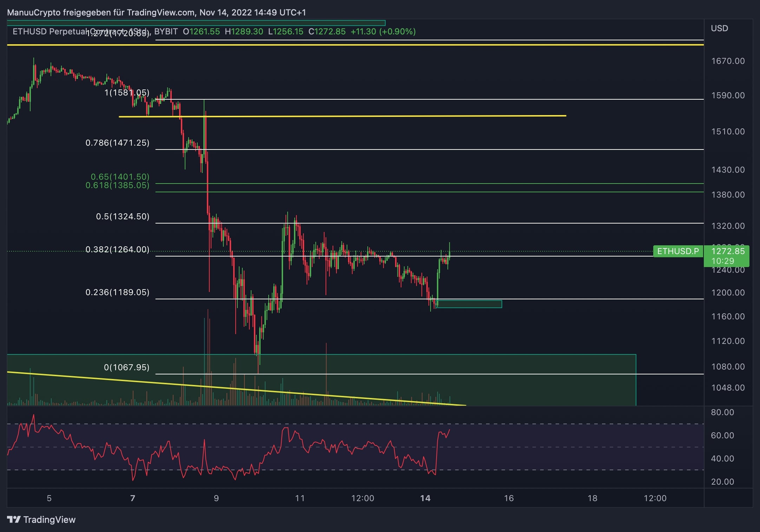Click the 1200.00 price axis label
This screenshot has width=760, height=532.
pos(728,293)
